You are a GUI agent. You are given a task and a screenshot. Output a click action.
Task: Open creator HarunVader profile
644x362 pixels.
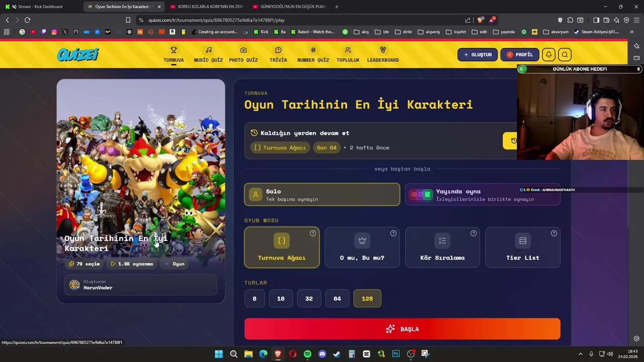click(141, 285)
